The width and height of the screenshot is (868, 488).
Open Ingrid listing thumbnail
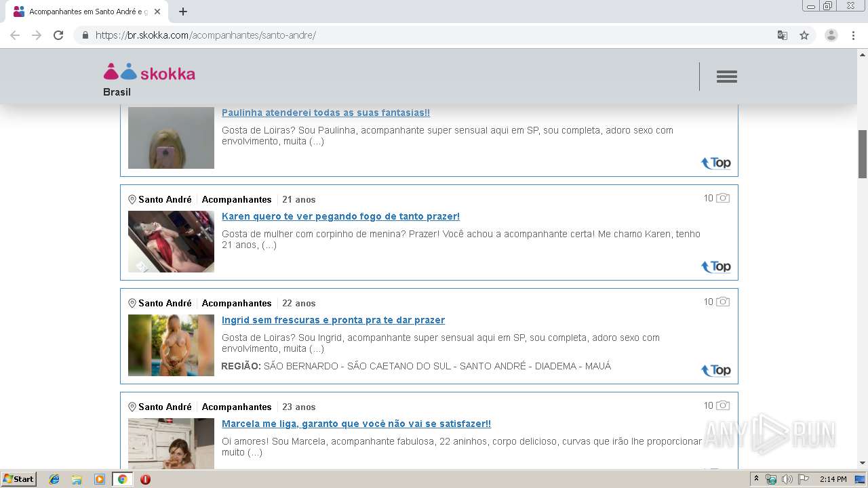[171, 345]
